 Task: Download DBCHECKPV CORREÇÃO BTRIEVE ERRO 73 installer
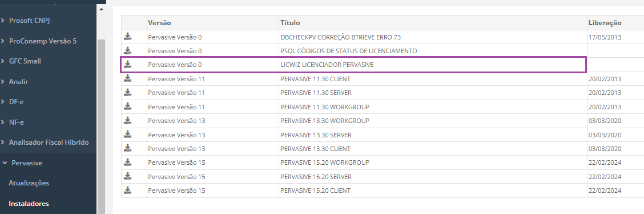tap(128, 37)
